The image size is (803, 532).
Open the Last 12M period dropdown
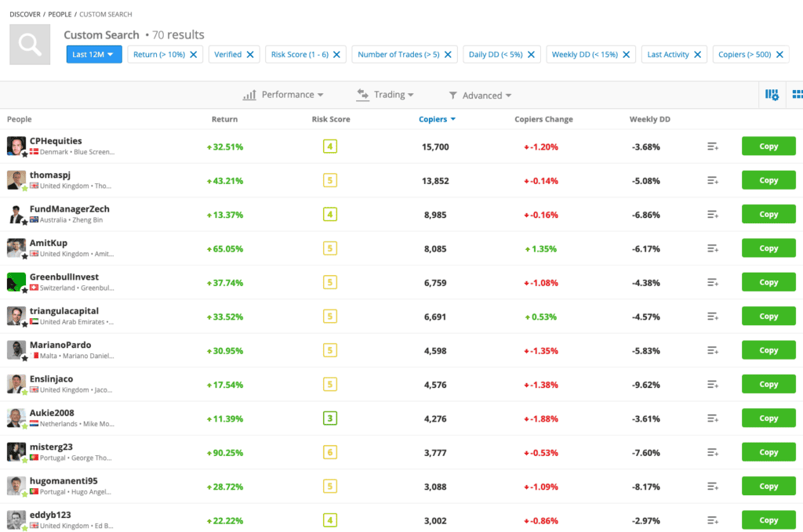93,55
